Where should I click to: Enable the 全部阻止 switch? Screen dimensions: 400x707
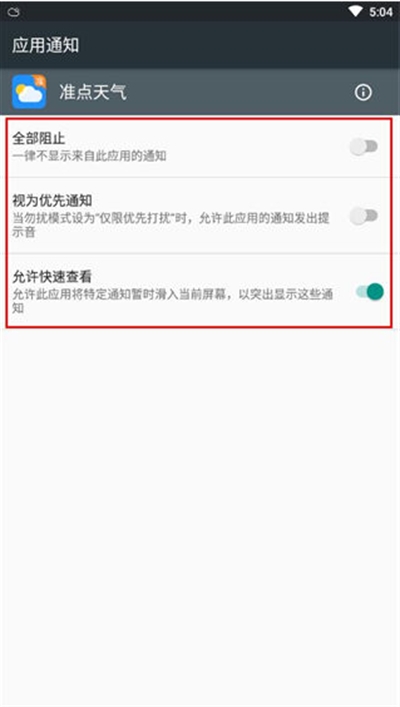[x=364, y=147]
